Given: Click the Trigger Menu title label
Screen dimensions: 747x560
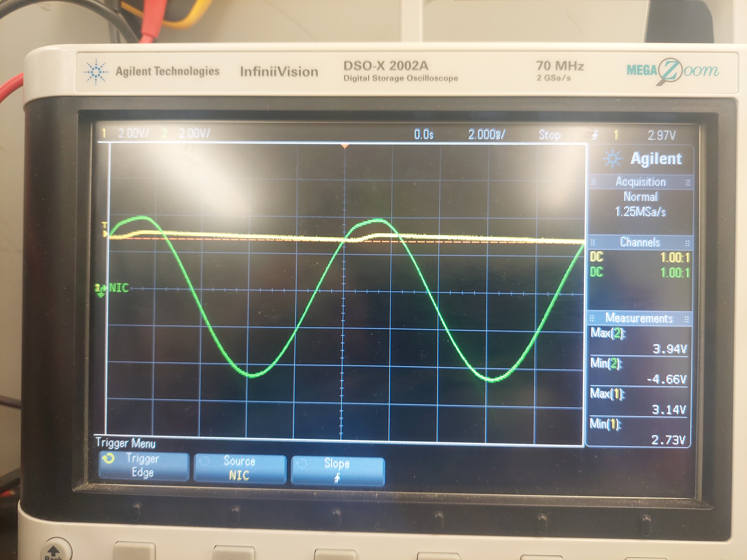Looking at the screenshot, I should click(x=126, y=443).
